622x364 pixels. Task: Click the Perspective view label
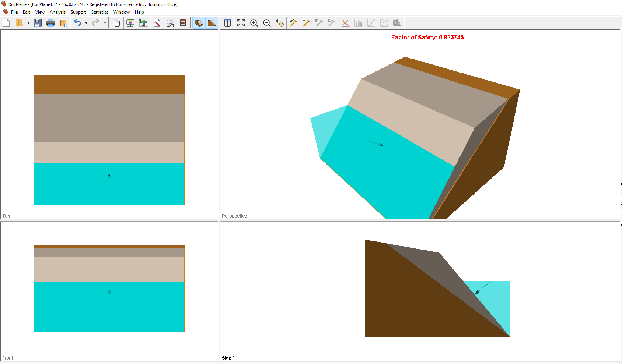pos(234,216)
